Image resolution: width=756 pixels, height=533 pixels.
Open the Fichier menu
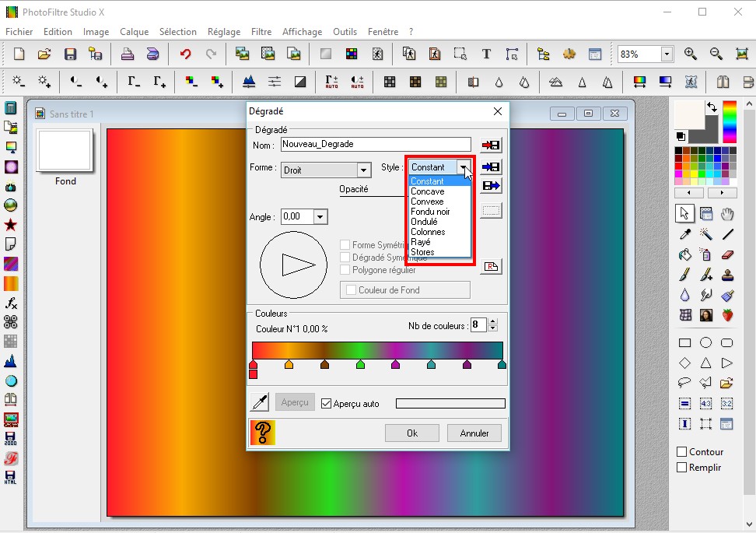coord(19,32)
